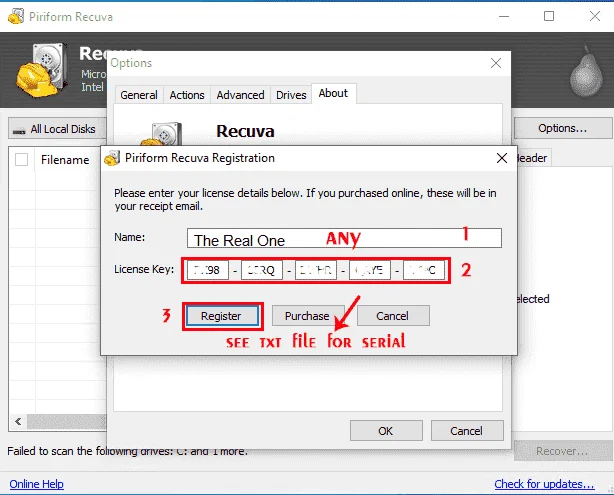614x495 pixels.
Task: Close the main Piriform Recuva window
Action: 595,16
